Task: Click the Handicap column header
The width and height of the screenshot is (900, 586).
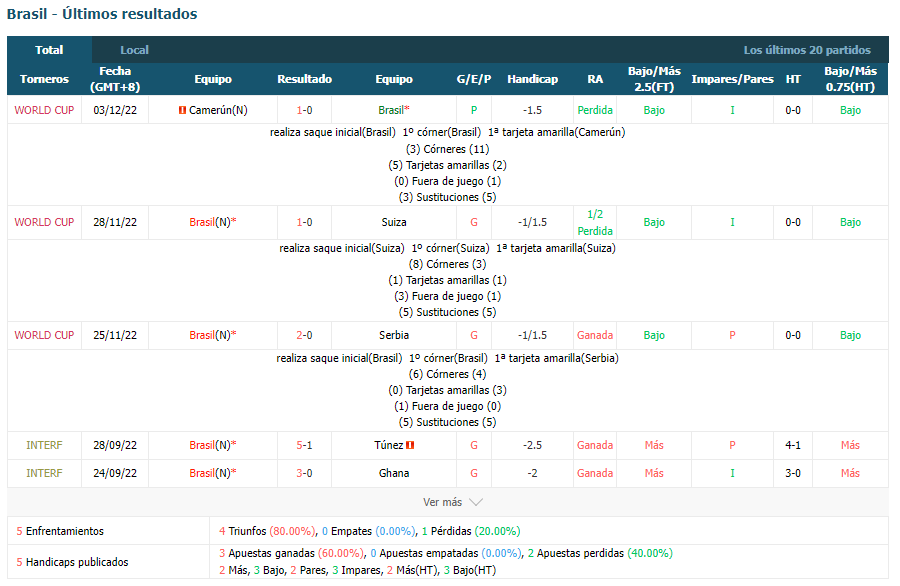Action: (x=532, y=79)
